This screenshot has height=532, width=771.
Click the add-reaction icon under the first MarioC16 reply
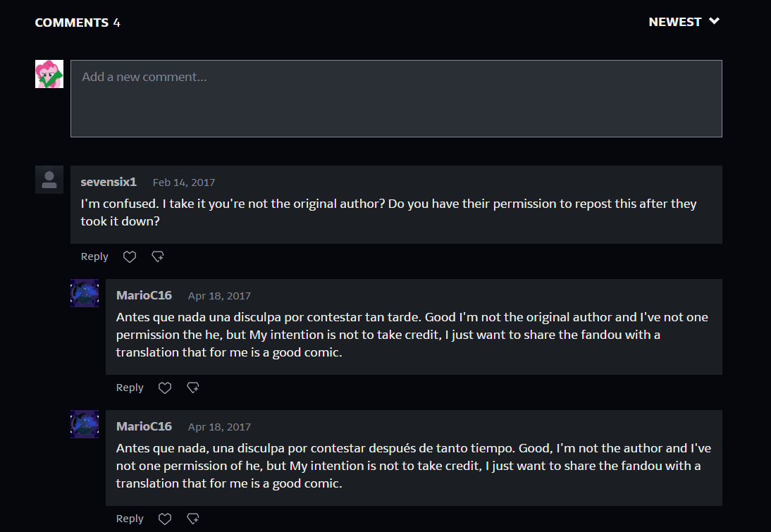(193, 388)
